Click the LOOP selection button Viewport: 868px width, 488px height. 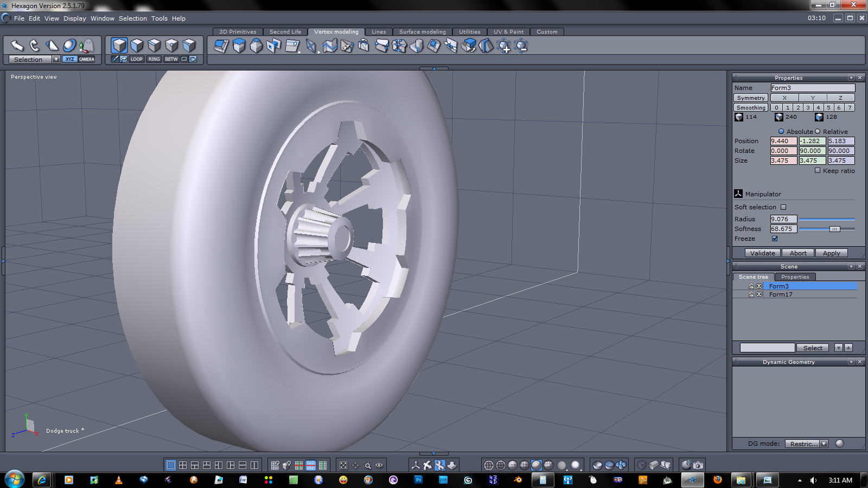137,59
